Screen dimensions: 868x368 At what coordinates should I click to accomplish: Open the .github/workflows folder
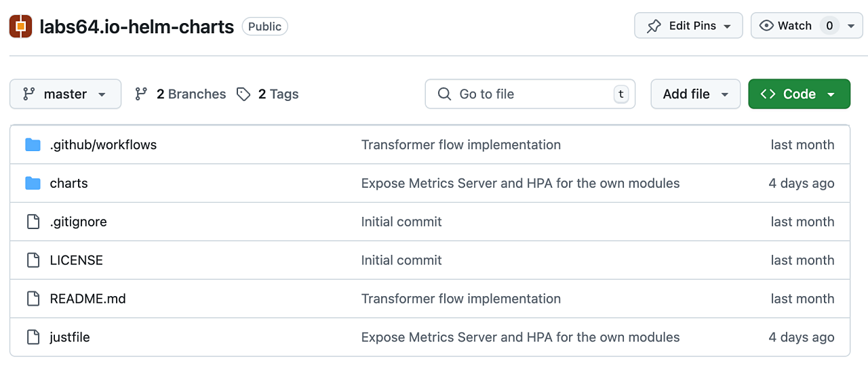(103, 144)
